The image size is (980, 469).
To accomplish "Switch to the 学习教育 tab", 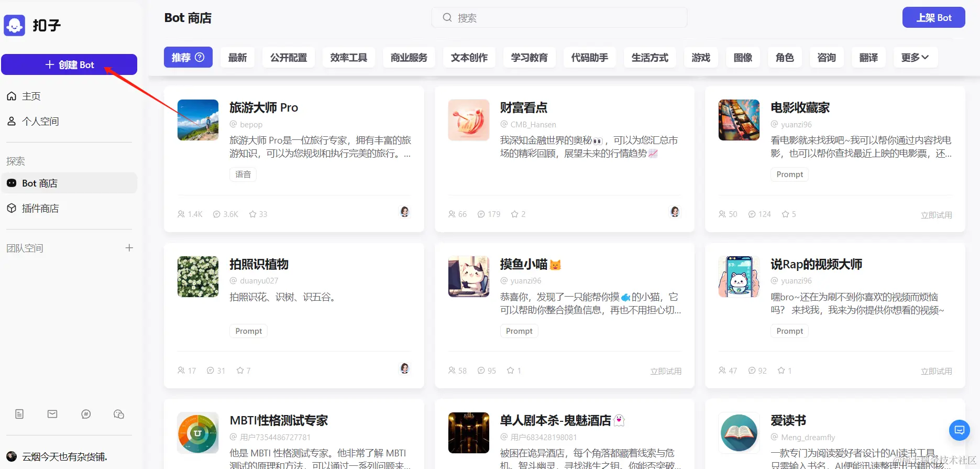I will pos(530,58).
